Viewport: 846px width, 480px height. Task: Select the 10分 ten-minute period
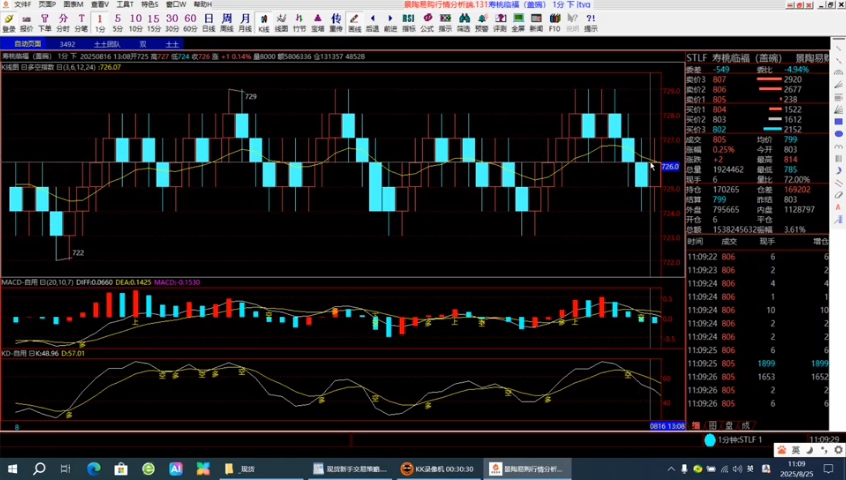tap(136, 23)
